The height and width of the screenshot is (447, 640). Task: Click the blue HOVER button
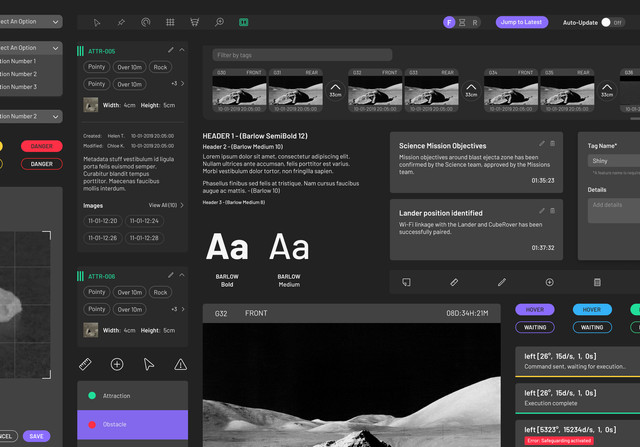click(x=592, y=309)
